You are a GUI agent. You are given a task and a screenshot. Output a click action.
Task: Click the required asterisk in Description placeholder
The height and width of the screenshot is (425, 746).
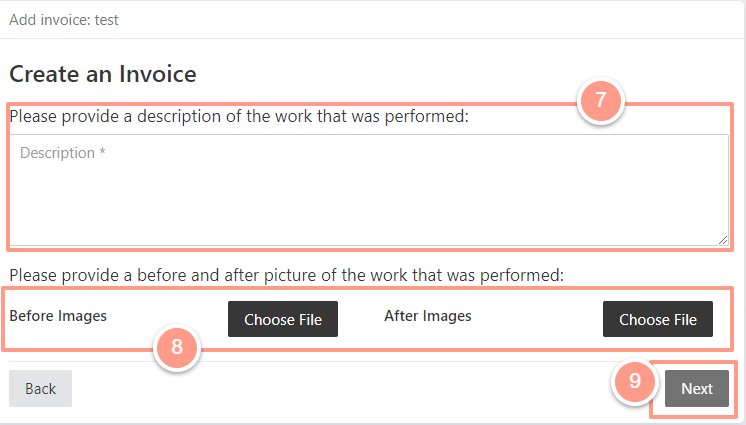[x=102, y=152]
